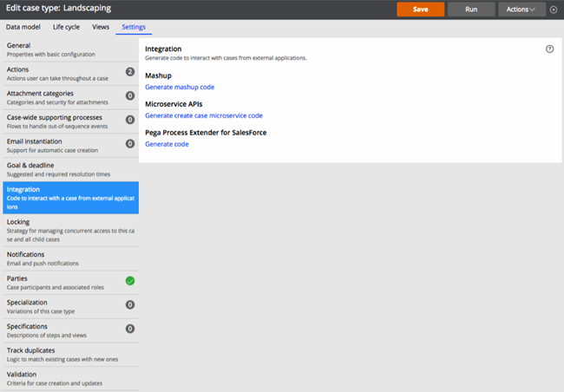Select General settings in sidebar
The width and height of the screenshot is (564, 392).
69,48
